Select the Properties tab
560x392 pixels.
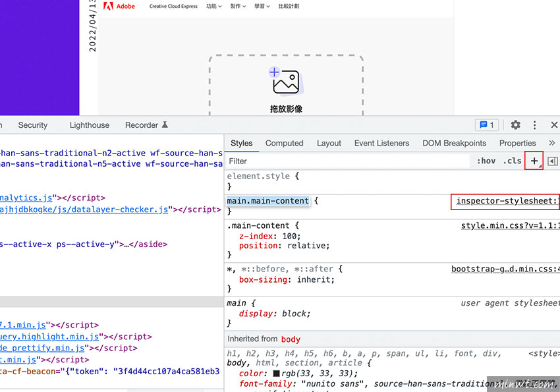point(517,143)
